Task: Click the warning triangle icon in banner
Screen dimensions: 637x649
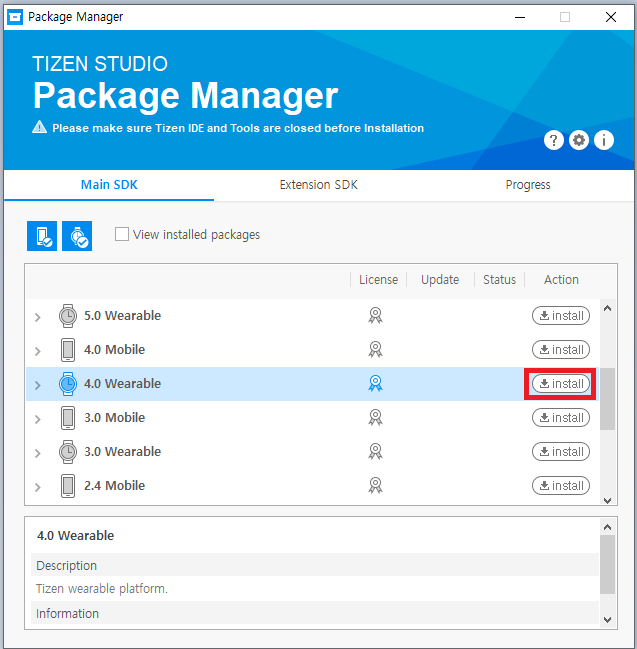Action: tap(39, 127)
